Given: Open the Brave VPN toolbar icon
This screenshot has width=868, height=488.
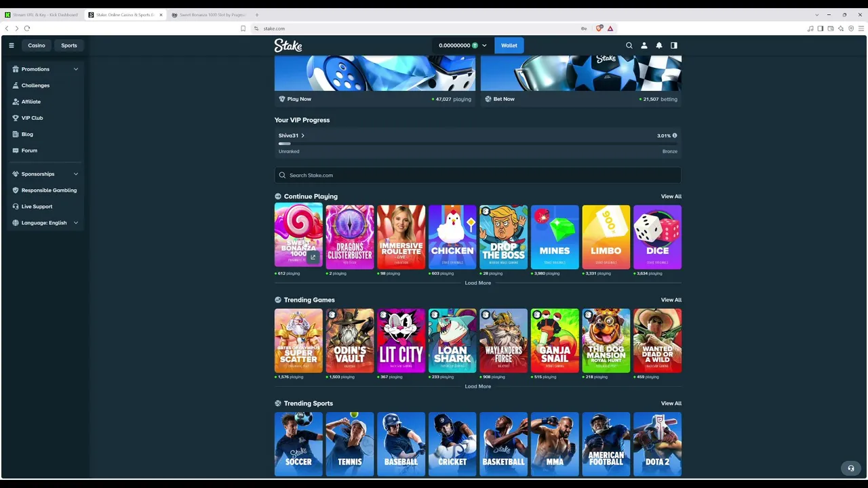Looking at the screenshot, I should coord(851,28).
